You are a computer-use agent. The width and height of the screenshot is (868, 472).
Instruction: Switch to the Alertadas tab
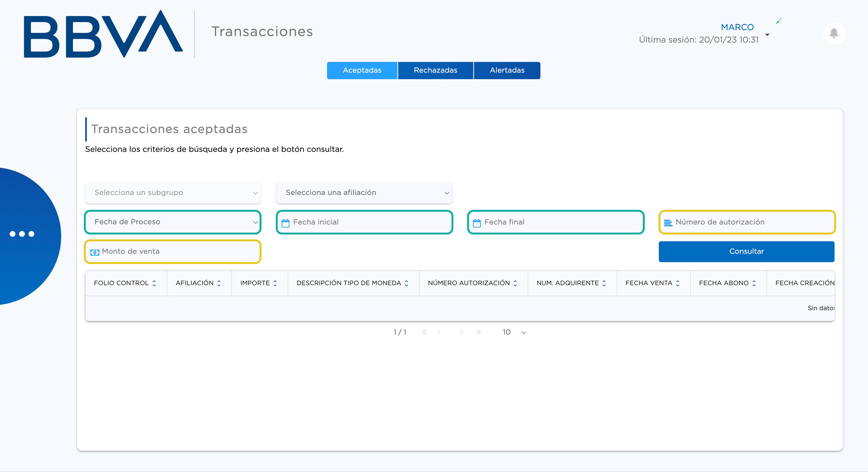[x=507, y=70]
